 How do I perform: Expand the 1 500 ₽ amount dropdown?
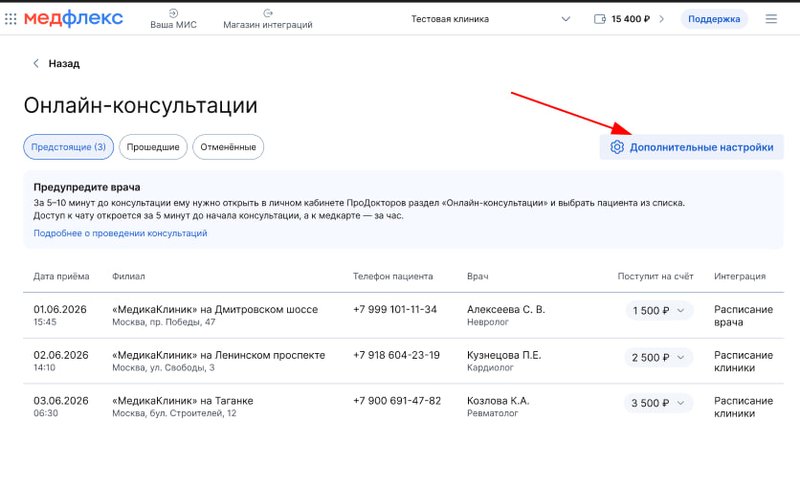(x=659, y=311)
